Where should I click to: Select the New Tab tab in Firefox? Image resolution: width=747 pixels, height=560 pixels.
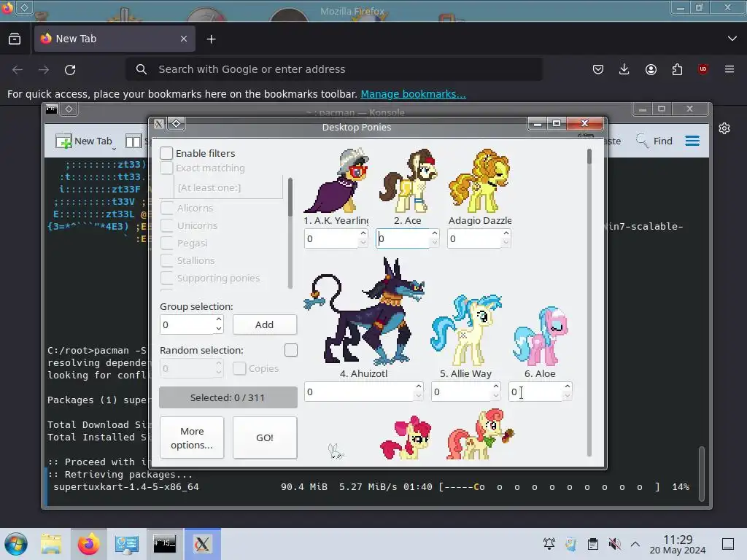tap(115, 39)
